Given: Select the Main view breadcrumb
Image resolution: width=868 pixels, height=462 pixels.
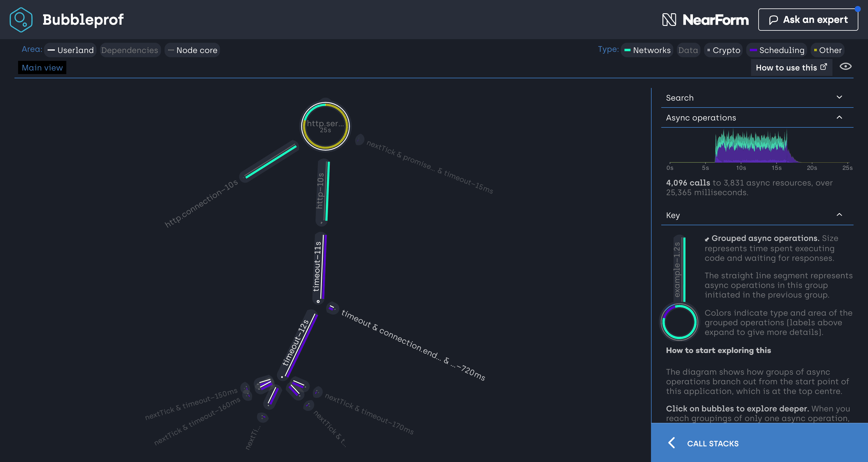Looking at the screenshot, I should (x=42, y=67).
